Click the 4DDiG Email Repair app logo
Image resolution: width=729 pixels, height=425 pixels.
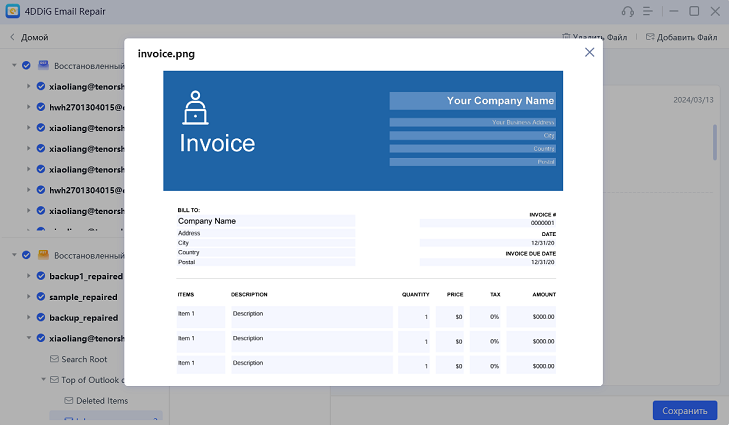12,11
